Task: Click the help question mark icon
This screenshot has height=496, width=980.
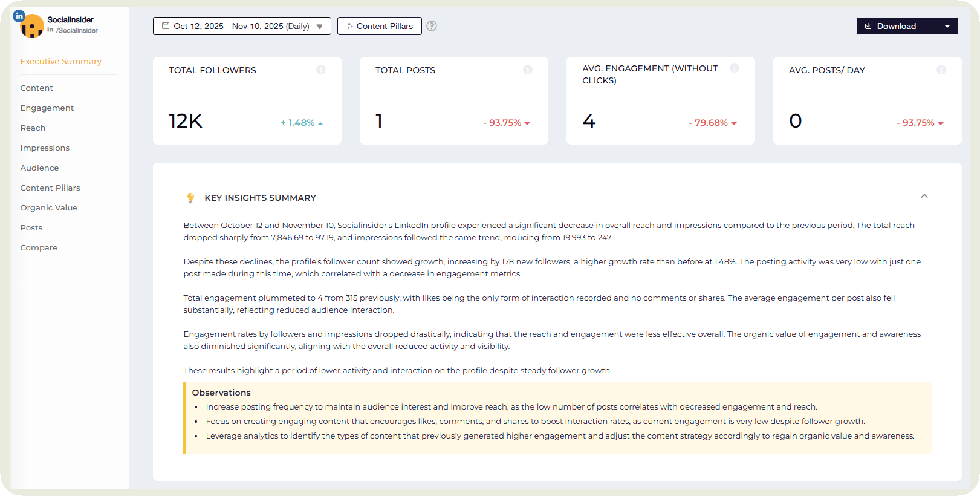Action: pyautogui.click(x=432, y=26)
